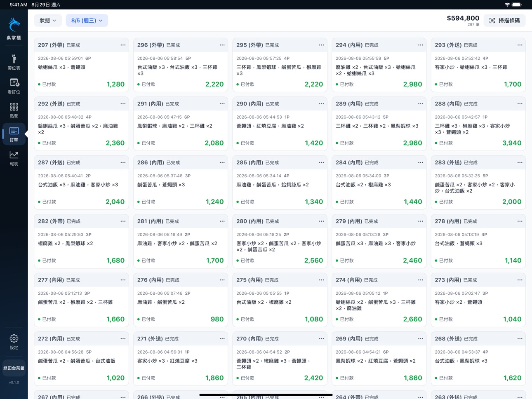Viewport: 532px width, 399px height.
Task: Select the 1,280 total on order 297
Action: (x=115, y=84)
